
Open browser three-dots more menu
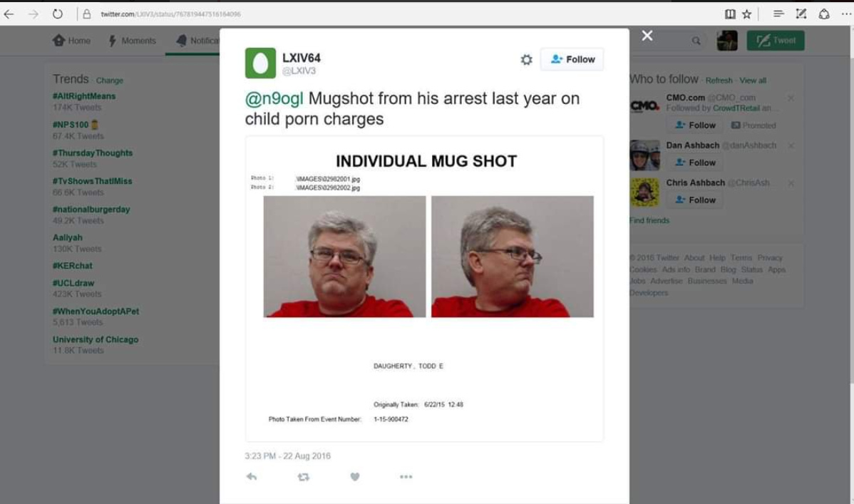click(x=846, y=14)
